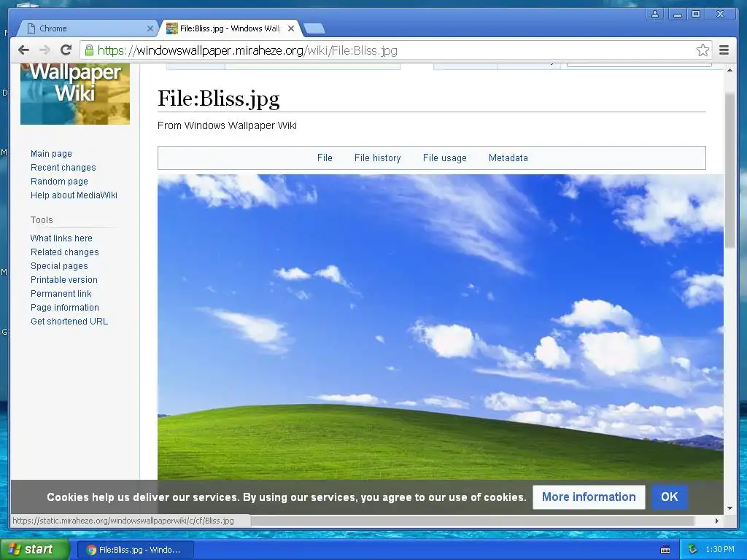Click the keyboard icon in the taskbar
The height and width of the screenshot is (560, 747).
point(665,550)
